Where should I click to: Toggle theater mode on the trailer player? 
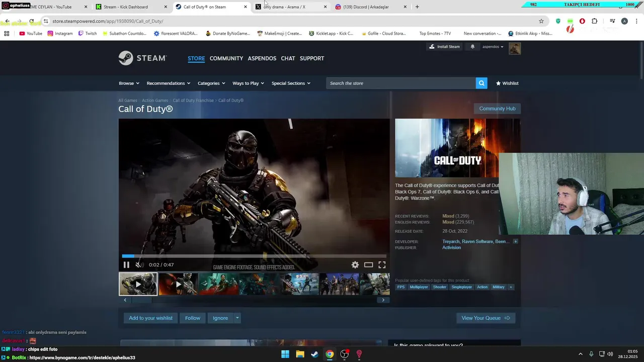pos(369,265)
